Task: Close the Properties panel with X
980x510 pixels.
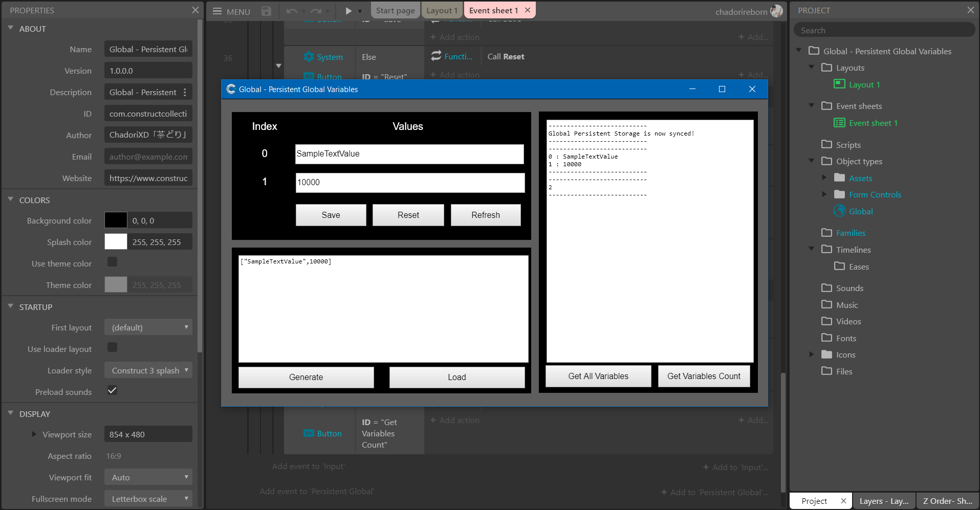Action: [195, 10]
